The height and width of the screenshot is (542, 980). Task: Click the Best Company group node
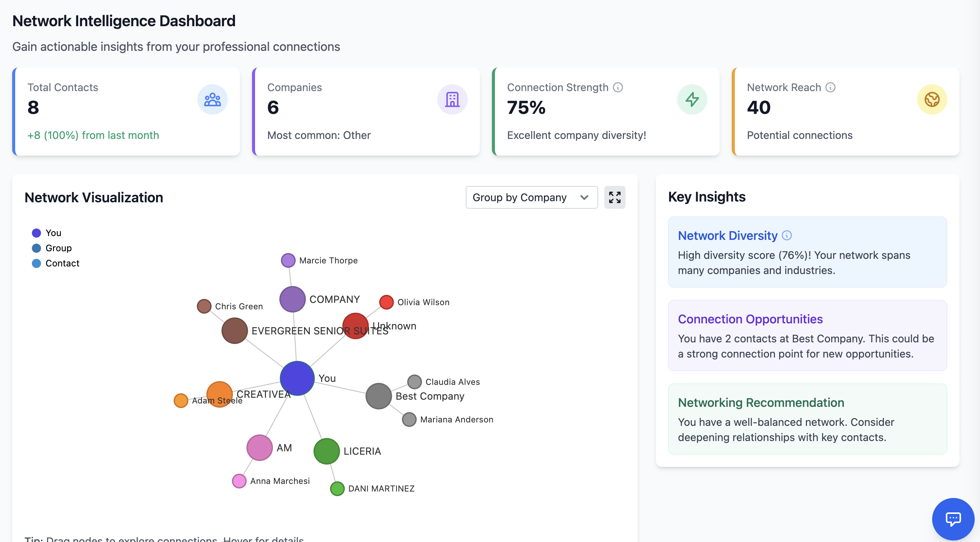coord(378,396)
